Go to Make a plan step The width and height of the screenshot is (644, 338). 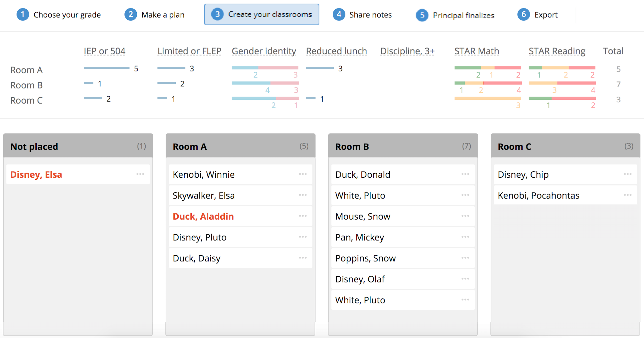coord(154,15)
